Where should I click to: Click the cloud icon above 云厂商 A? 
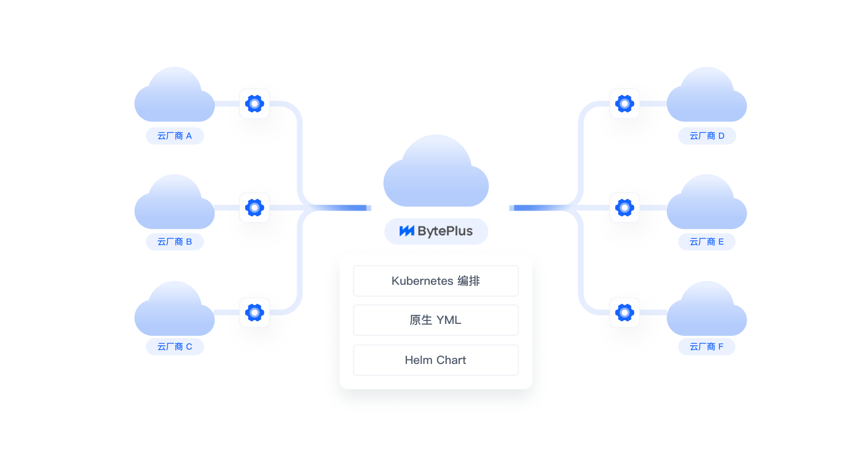(x=175, y=98)
